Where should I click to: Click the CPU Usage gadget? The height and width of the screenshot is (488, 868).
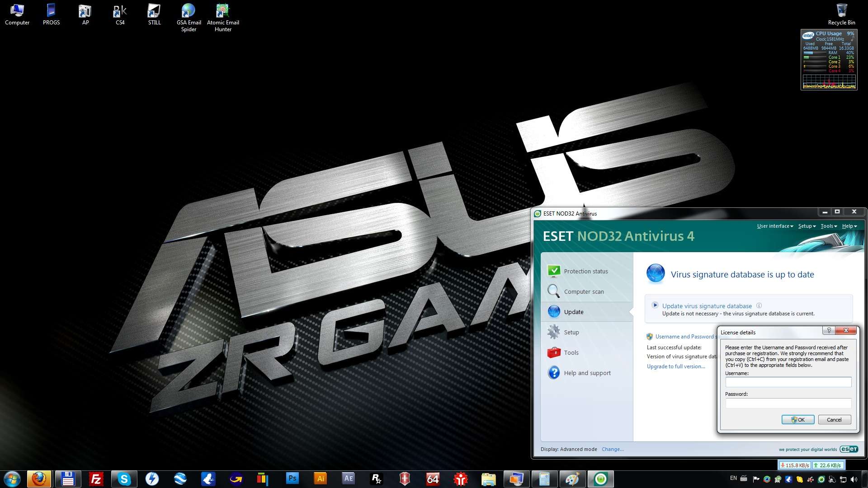(x=829, y=60)
